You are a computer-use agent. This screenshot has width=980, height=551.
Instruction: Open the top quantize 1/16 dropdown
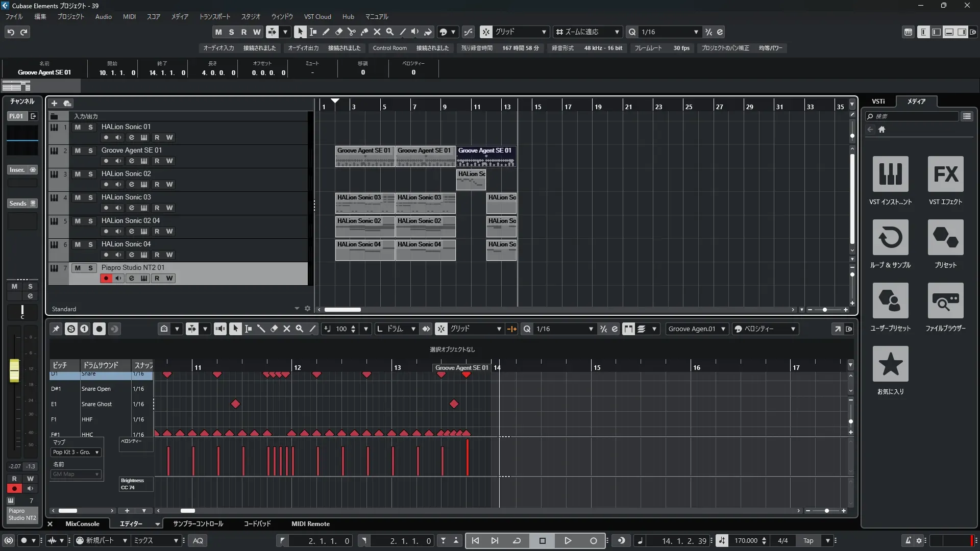pos(696,32)
